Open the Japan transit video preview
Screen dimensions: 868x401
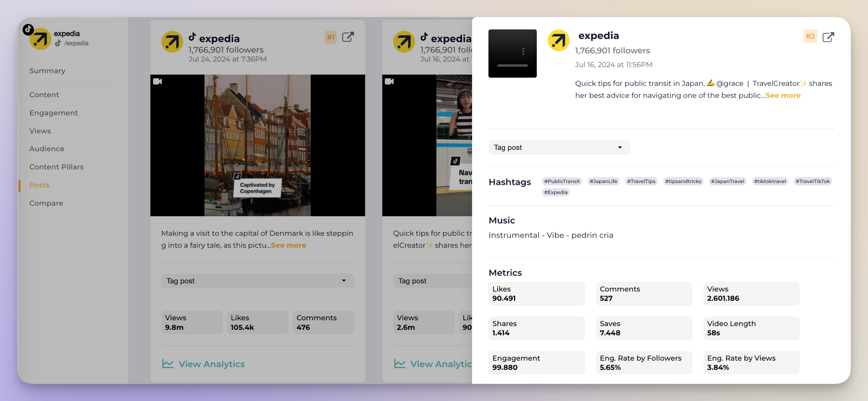(427, 145)
